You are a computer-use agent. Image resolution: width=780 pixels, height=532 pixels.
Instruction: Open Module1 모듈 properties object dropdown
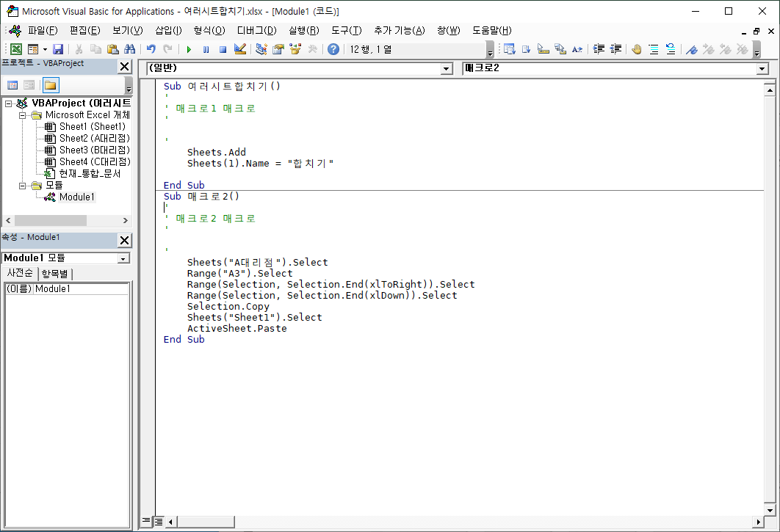[x=123, y=258]
